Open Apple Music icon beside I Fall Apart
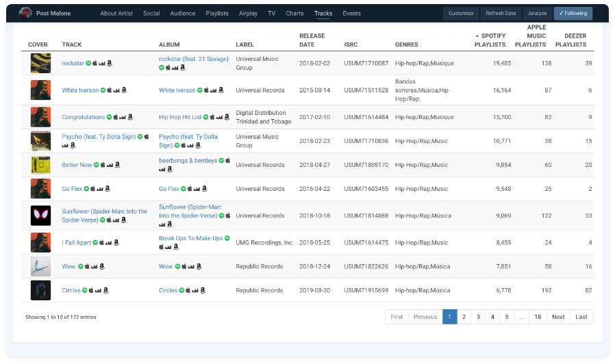615x364 pixels. (x=101, y=242)
